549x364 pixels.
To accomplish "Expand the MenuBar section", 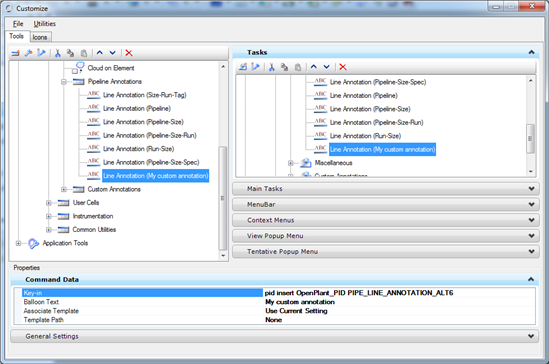I will pos(531,204).
